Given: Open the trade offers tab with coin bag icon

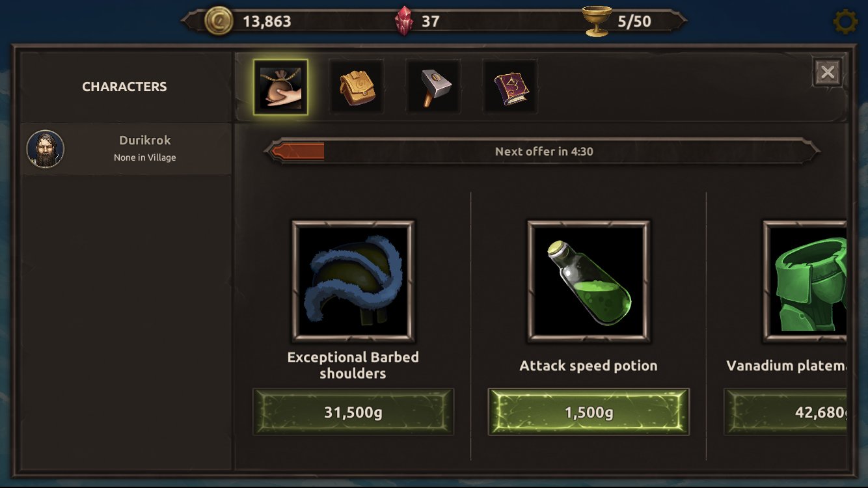Looking at the screenshot, I should [x=280, y=87].
